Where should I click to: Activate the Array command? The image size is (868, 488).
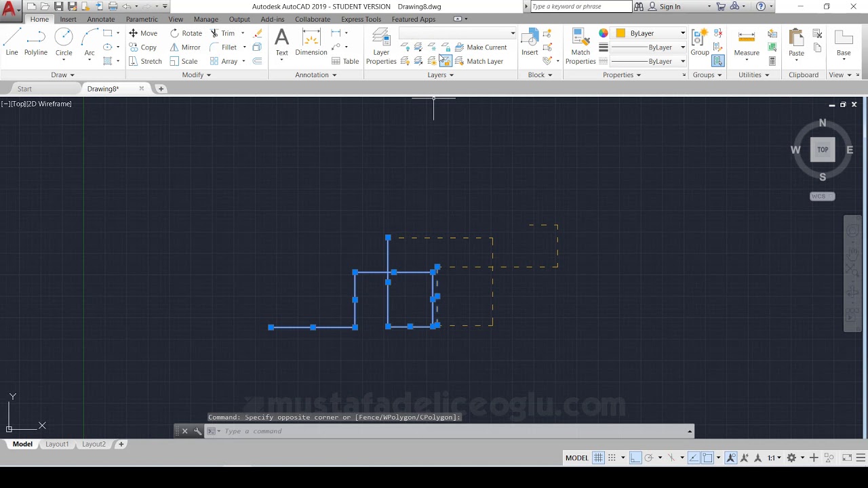point(224,61)
